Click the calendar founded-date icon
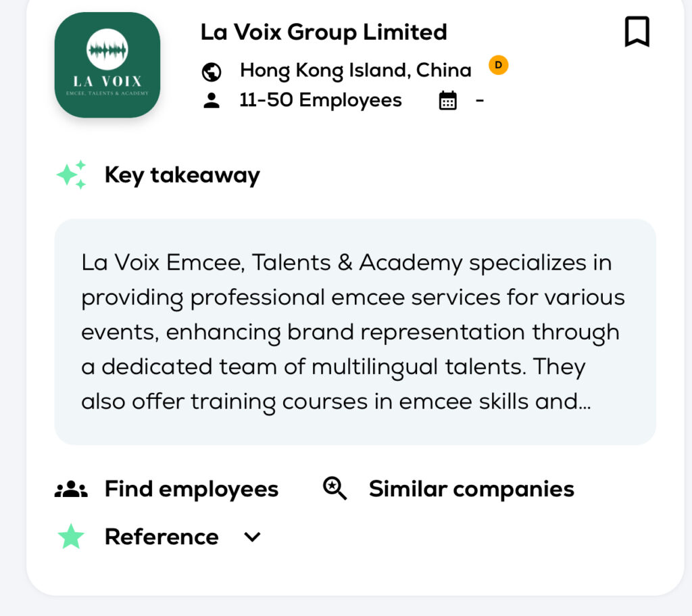This screenshot has height=616, width=692. pyautogui.click(x=447, y=101)
